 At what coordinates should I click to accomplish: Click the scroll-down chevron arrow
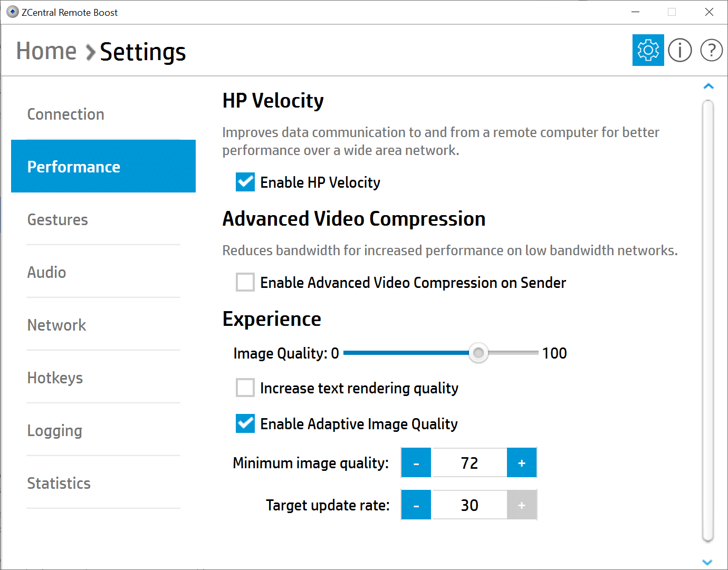tap(708, 562)
